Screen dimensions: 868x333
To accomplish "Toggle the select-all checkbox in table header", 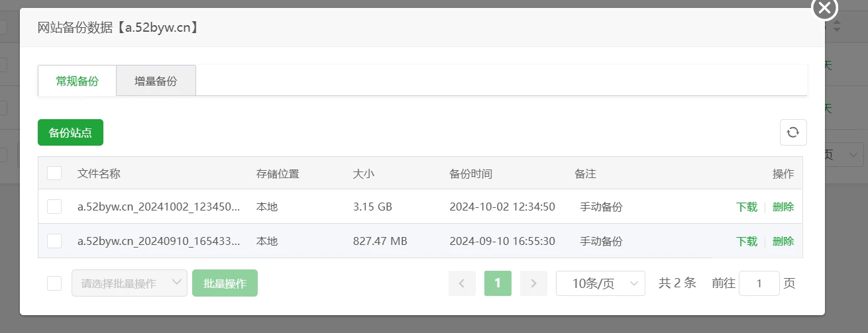I will [54, 173].
